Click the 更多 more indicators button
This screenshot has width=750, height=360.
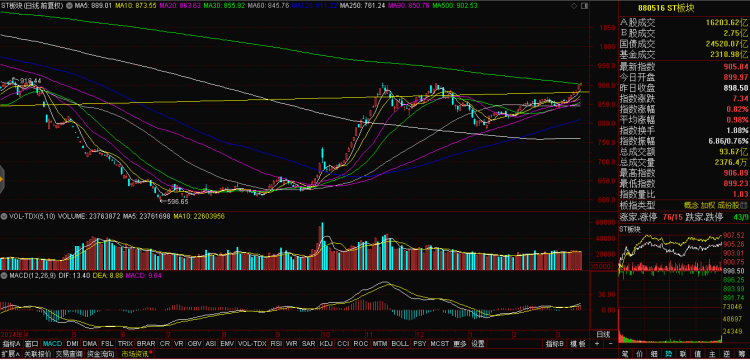click(x=460, y=344)
